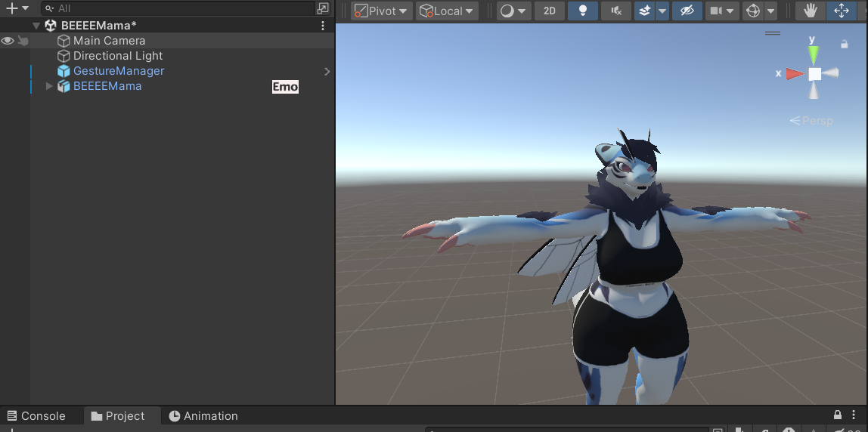This screenshot has width=868, height=432.
Task: Switch to the Animation tab
Action: click(x=203, y=416)
